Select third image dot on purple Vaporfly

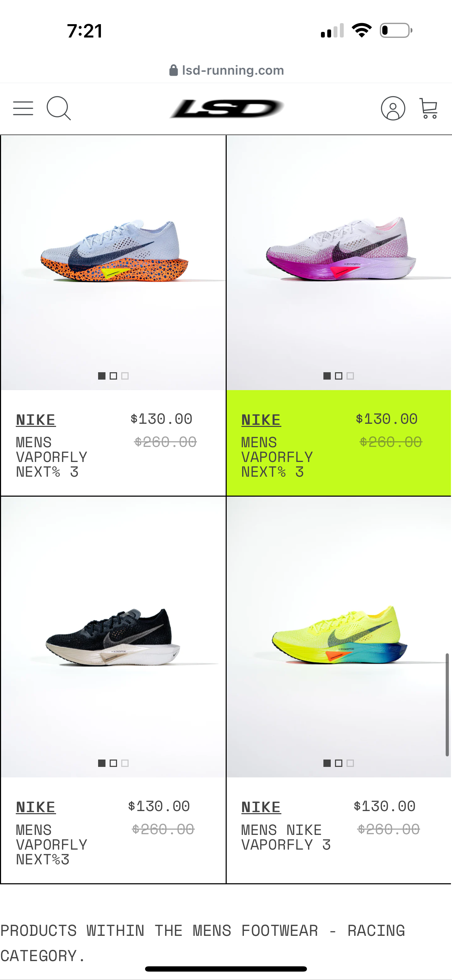pos(350,376)
